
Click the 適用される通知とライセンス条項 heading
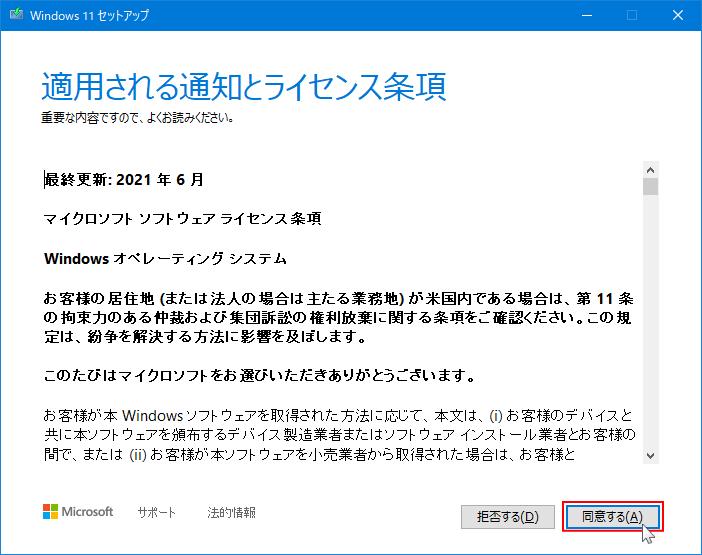[x=244, y=86]
